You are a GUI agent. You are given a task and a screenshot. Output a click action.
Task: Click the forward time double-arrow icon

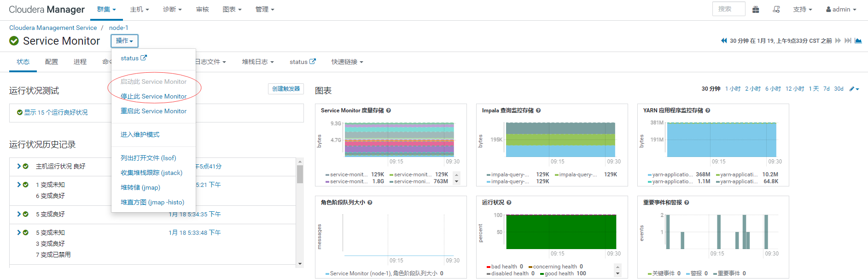coord(838,41)
